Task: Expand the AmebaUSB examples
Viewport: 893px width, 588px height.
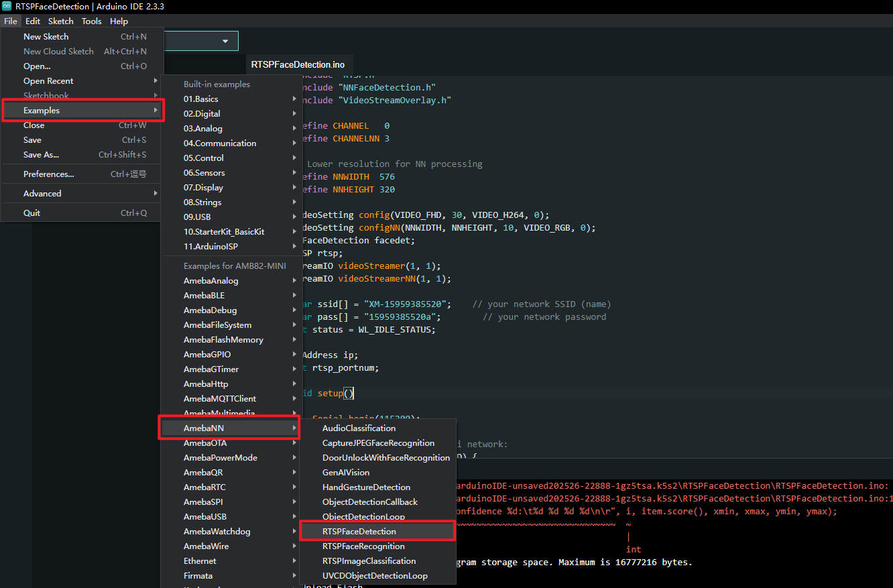Action: pyautogui.click(x=231, y=517)
